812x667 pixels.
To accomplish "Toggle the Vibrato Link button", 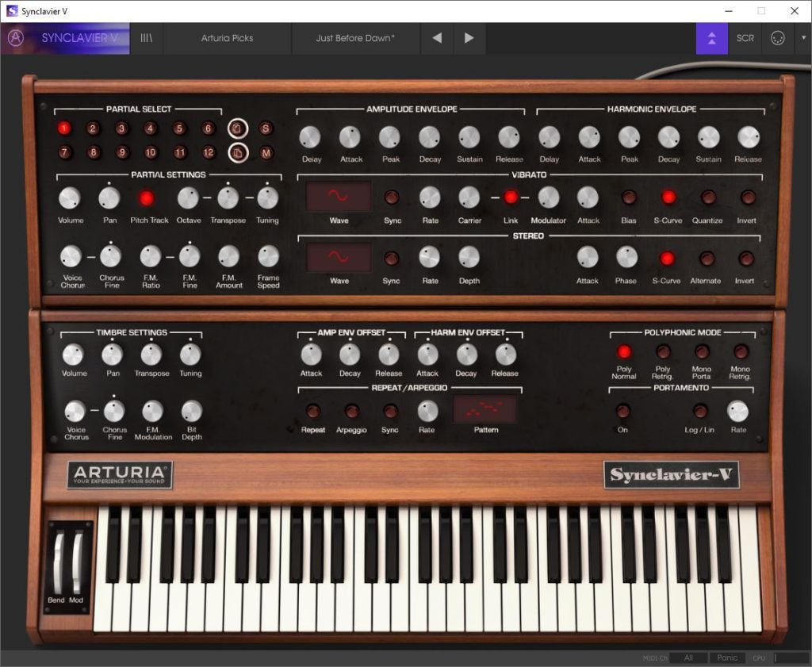I will [511, 197].
